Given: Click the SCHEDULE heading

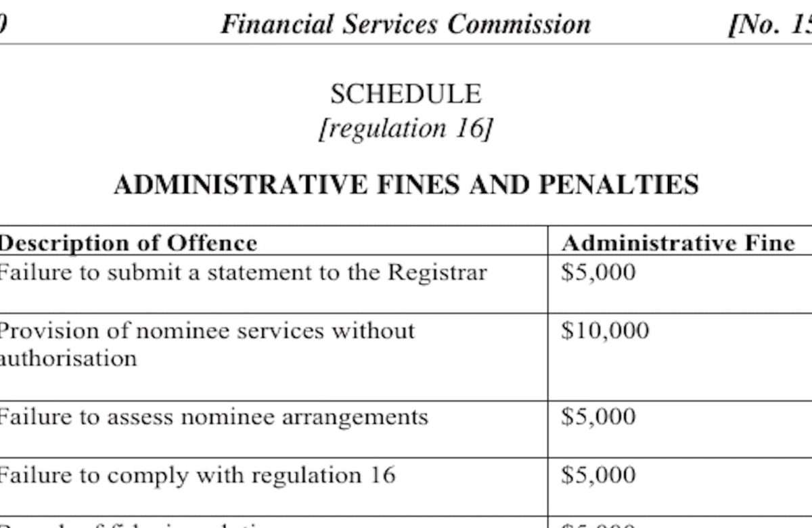Looking at the screenshot, I should pyautogui.click(x=406, y=94).
